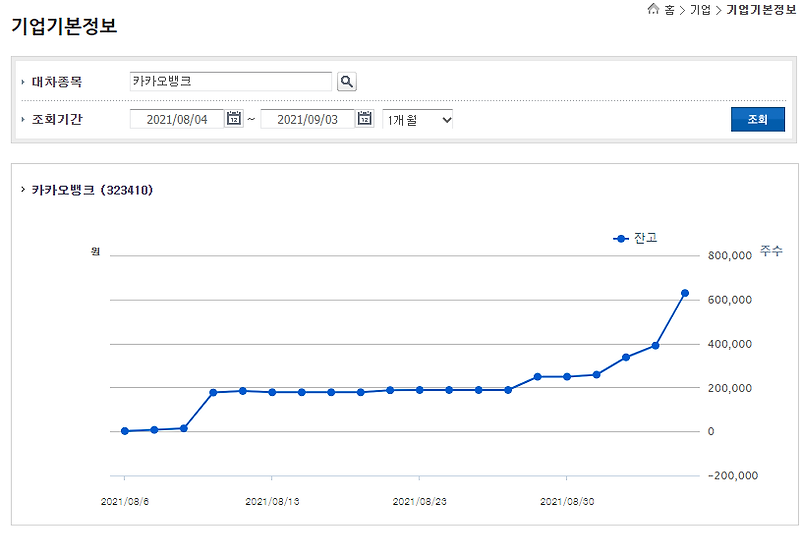Viewport: 800px width, 557px height.
Task: Click the 2021/08/30 x-axis date label
Action: pos(567,501)
